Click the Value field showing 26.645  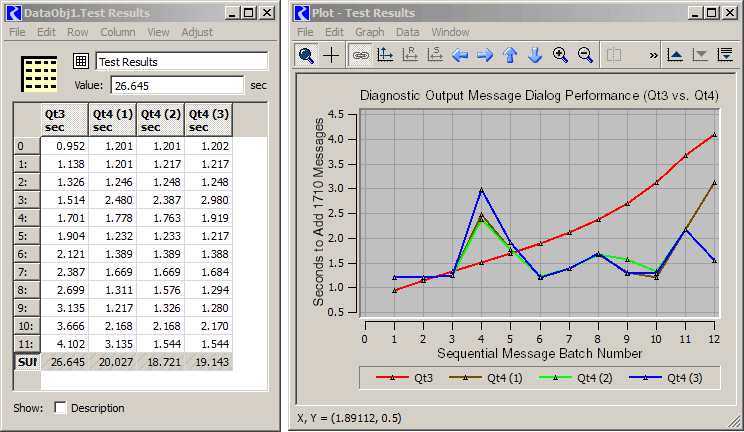coord(177,85)
